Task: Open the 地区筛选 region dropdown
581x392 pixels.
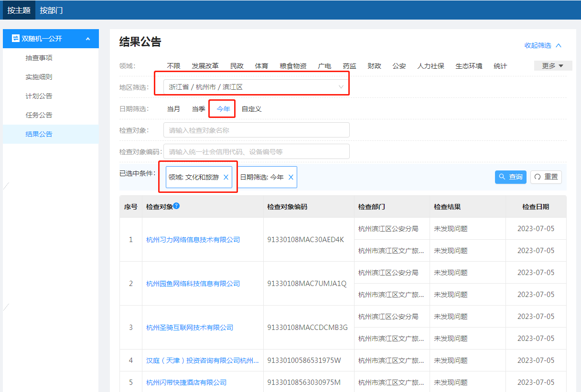Action: click(x=256, y=87)
